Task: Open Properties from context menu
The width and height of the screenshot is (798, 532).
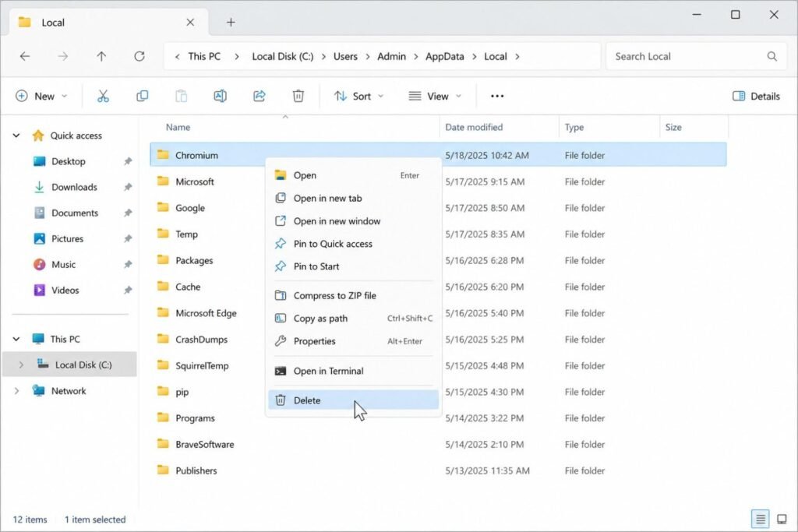Action: pyautogui.click(x=353, y=340)
